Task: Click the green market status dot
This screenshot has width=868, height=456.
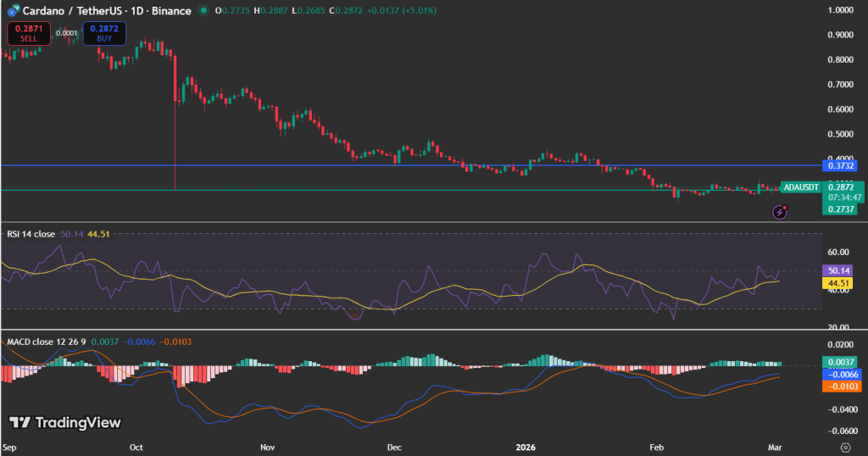Action: coord(203,10)
